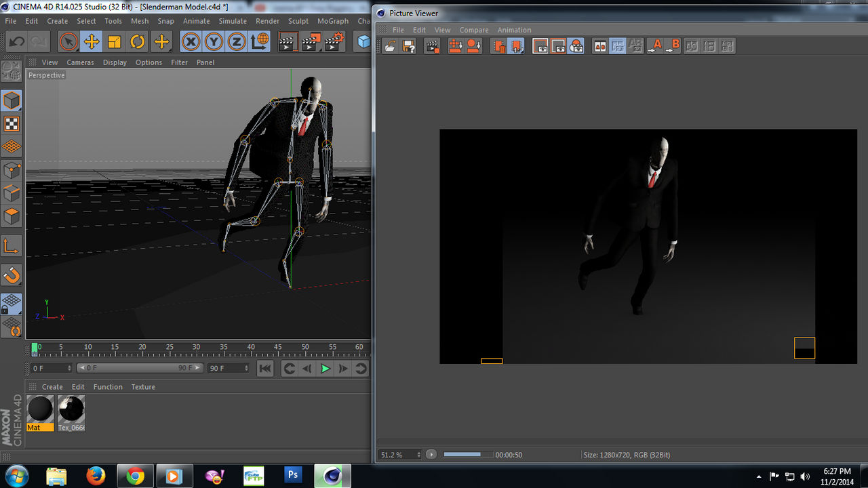Open Chrome from the taskbar

pyautogui.click(x=135, y=476)
